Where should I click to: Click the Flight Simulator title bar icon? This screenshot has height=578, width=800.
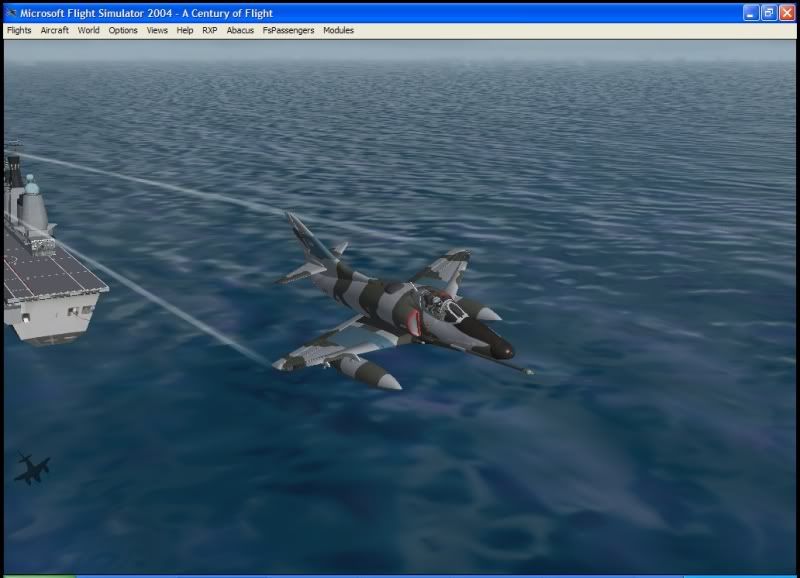[x=11, y=13]
